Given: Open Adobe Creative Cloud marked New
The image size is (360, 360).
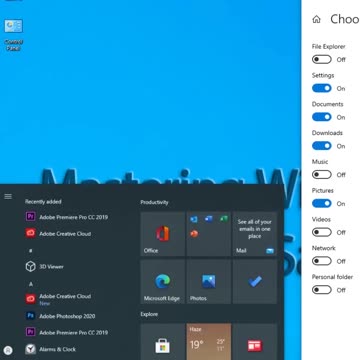Looking at the screenshot, I should tap(58, 299).
